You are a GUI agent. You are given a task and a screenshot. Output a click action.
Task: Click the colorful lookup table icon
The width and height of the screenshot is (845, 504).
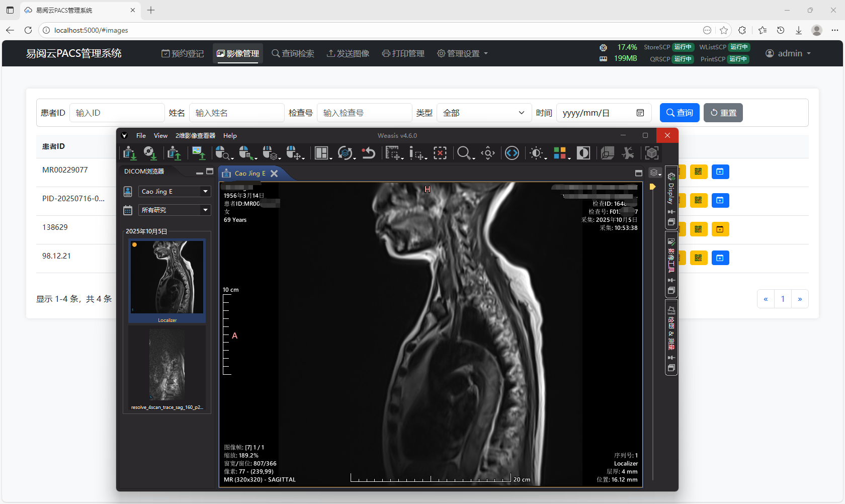pos(560,153)
